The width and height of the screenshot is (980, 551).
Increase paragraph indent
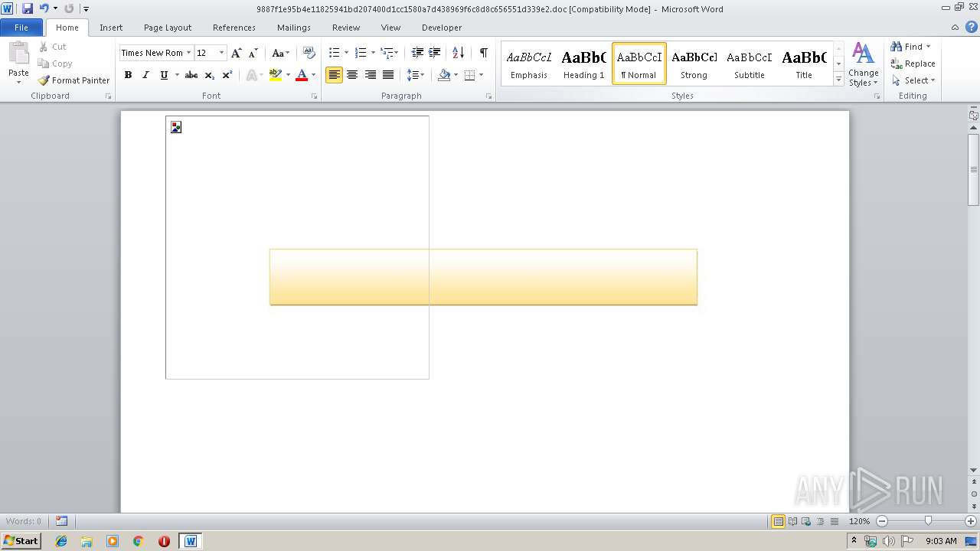tap(435, 53)
